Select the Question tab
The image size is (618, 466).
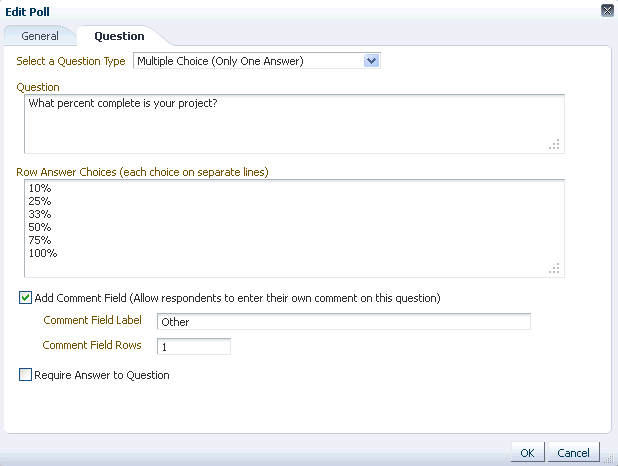click(x=119, y=36)
